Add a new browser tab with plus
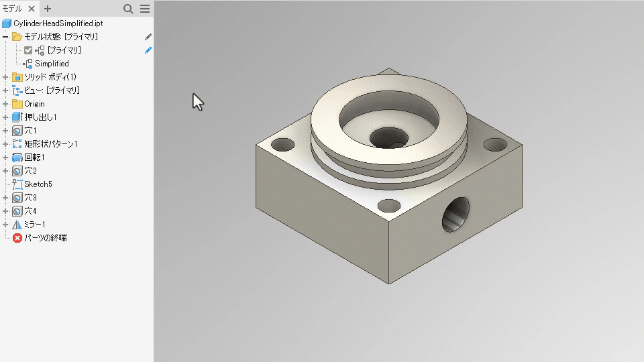644x362 pixels. (x=48, y=9)
